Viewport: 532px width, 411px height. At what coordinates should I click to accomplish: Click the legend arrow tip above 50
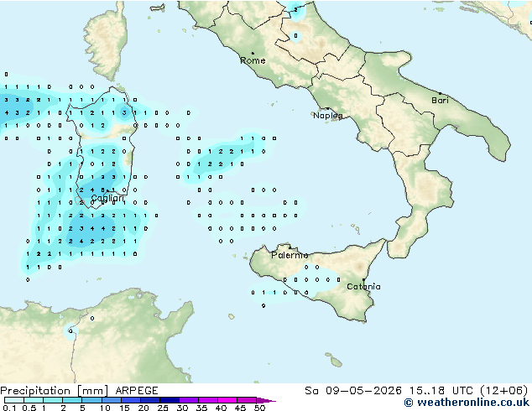coord(266,400)
